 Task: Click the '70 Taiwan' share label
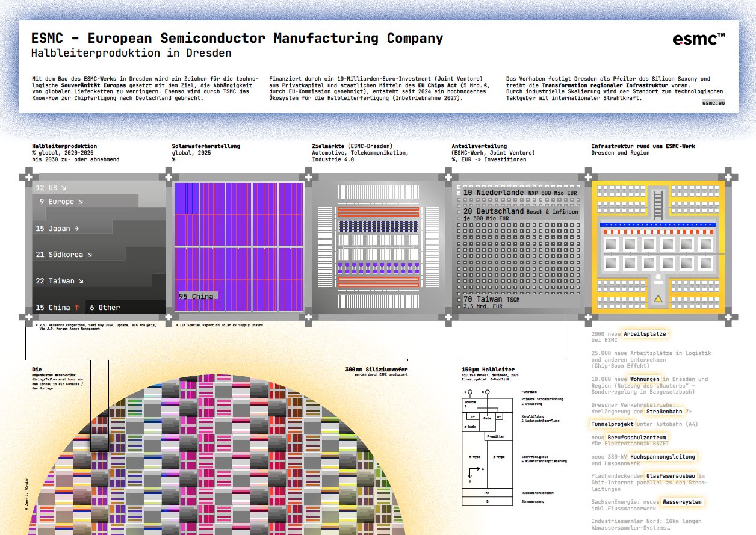tap(484, 299)
